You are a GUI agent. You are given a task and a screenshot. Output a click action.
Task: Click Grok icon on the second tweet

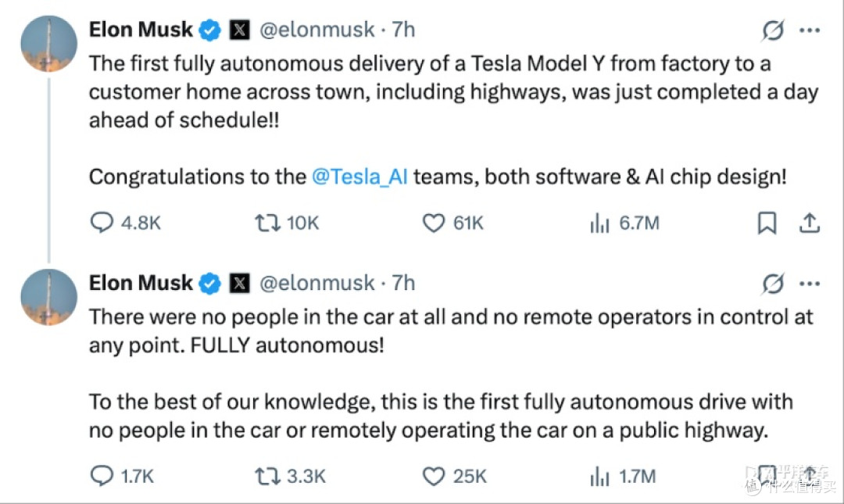773,284
